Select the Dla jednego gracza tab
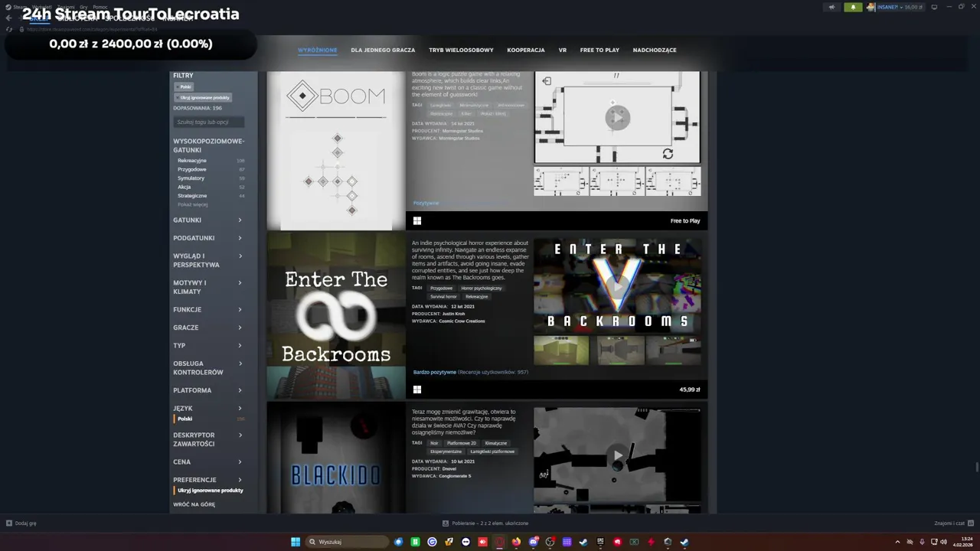Viewport: 980px width, 551px height. (383, 51)
